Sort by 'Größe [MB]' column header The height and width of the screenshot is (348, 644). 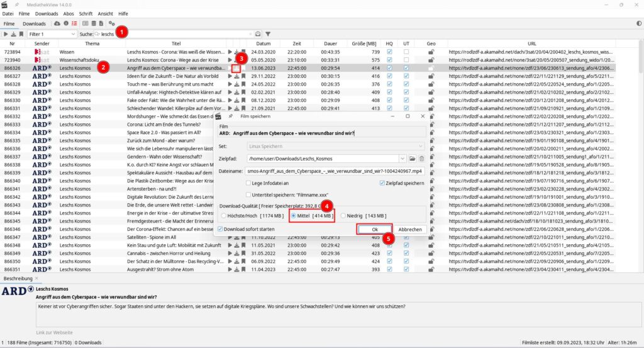(364, 43)
